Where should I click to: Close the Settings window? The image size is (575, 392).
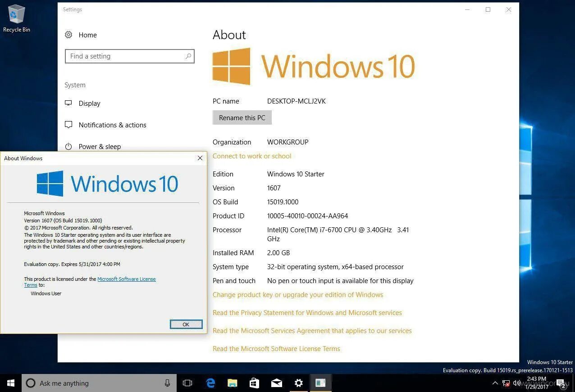(509, 9)
